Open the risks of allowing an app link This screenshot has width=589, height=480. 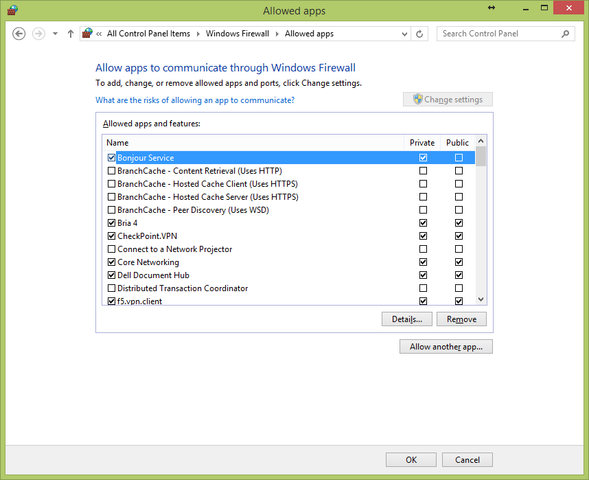click(195, 100)
